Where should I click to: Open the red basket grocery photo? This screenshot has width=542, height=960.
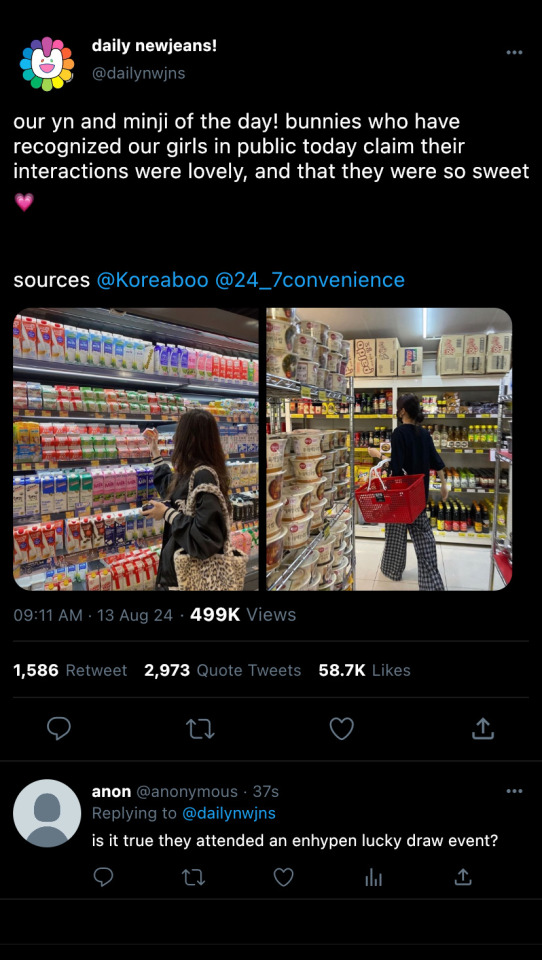coord(389,449)
